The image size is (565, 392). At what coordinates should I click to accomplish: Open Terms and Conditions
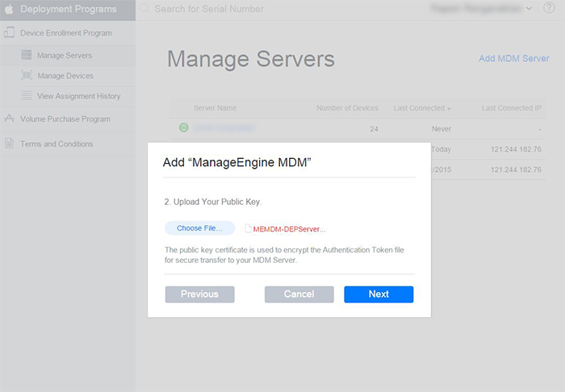pyautogui.click(x=56, y=144)
